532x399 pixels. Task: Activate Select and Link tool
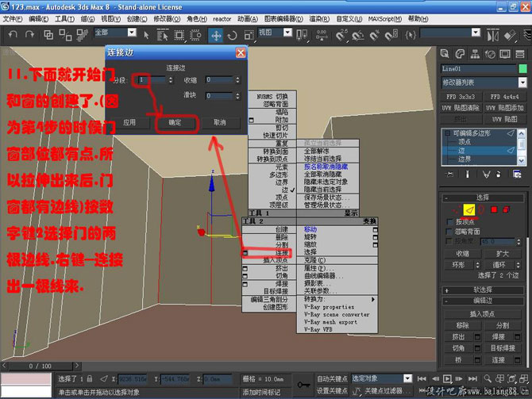coord(48,35)
